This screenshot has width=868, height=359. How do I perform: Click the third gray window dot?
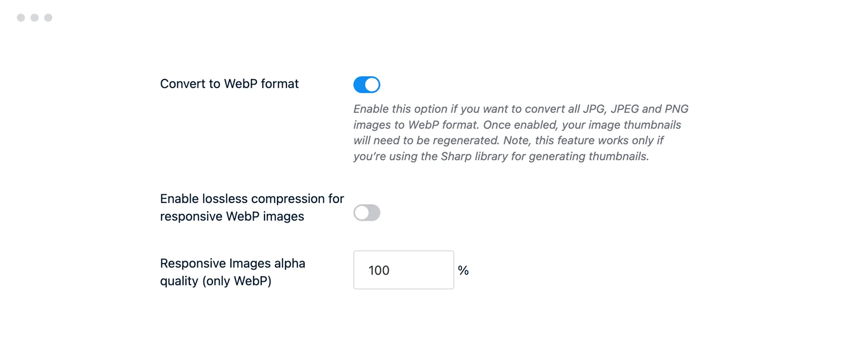pos(48,17)
